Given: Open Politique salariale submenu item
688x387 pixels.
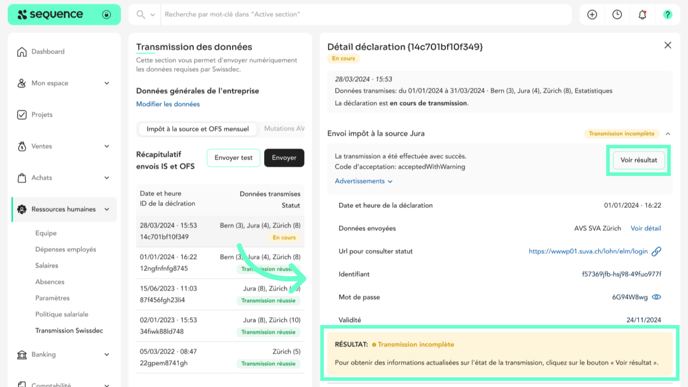Looking at the screenshot, I should [61, 315].
